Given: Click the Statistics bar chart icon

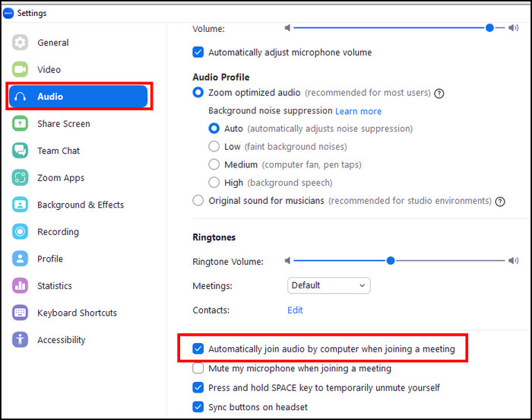Looking at the screenshot, I should pos(20,286).
